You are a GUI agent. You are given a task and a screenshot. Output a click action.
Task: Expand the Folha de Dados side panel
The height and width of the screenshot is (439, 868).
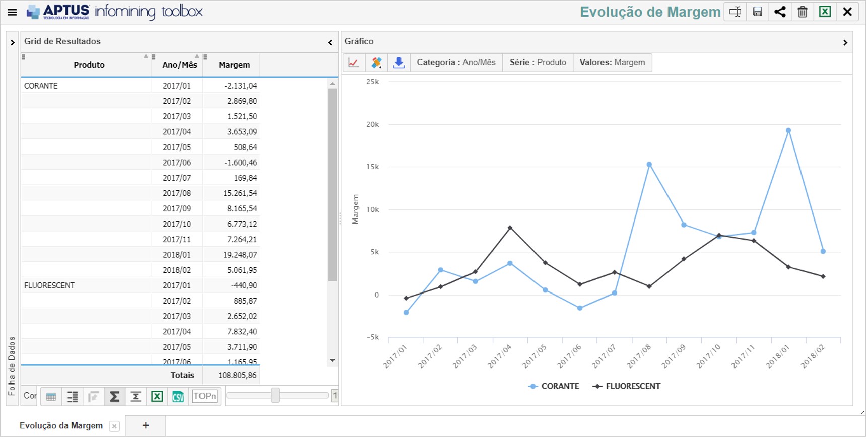tap(13, 43)
